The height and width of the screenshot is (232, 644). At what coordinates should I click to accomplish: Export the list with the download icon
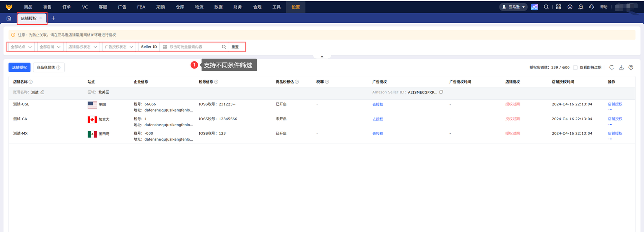tap(621, 67)
